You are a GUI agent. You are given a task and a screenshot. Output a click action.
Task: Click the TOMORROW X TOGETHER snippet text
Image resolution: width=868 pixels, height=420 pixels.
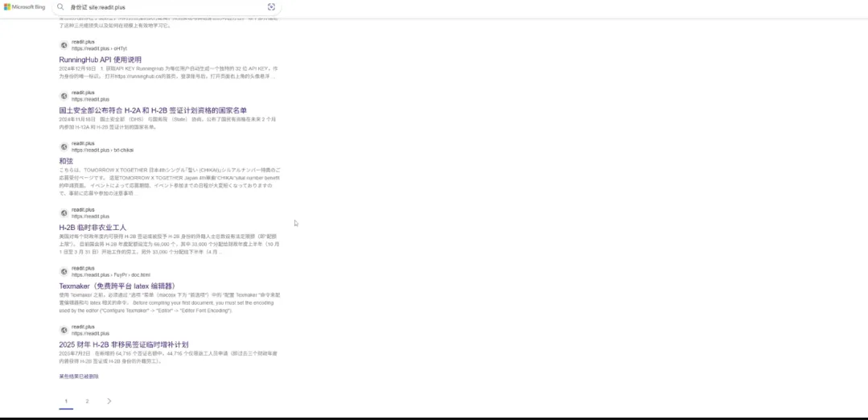[170, 182]
